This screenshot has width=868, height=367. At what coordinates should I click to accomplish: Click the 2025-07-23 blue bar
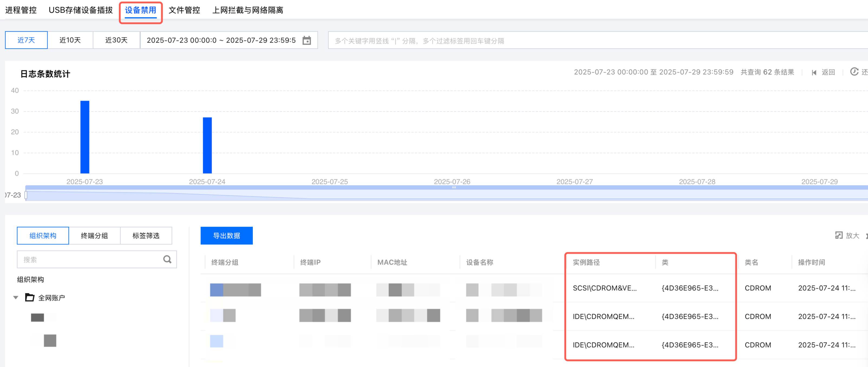point(84,137)
